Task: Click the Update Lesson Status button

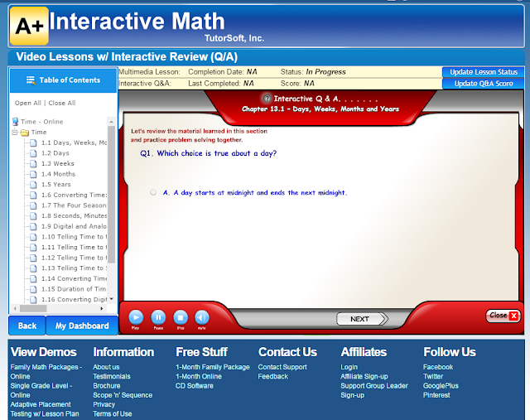Action: [x=484, y=72]
